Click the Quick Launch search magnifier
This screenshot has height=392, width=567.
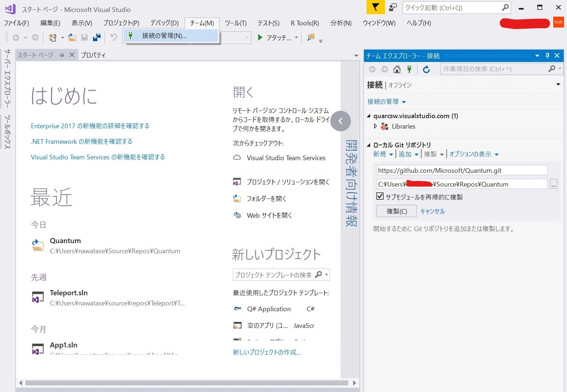(505, 8)
